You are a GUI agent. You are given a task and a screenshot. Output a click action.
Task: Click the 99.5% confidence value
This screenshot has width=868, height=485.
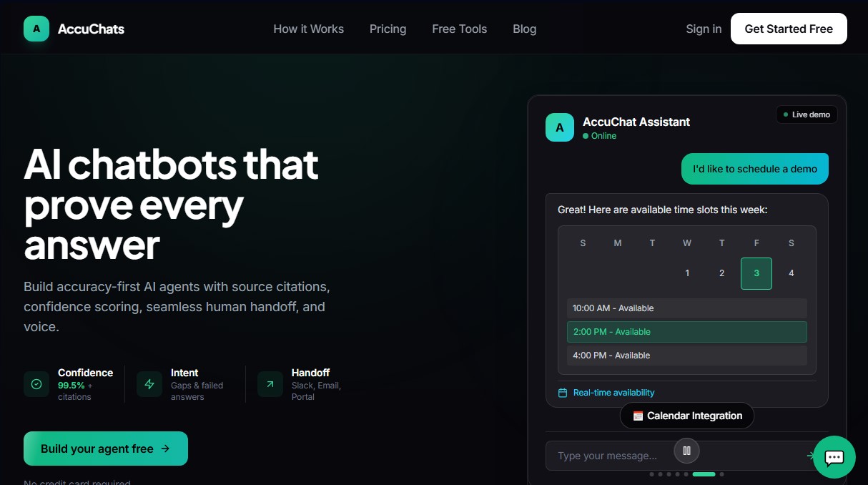click(x=71, y=386)
